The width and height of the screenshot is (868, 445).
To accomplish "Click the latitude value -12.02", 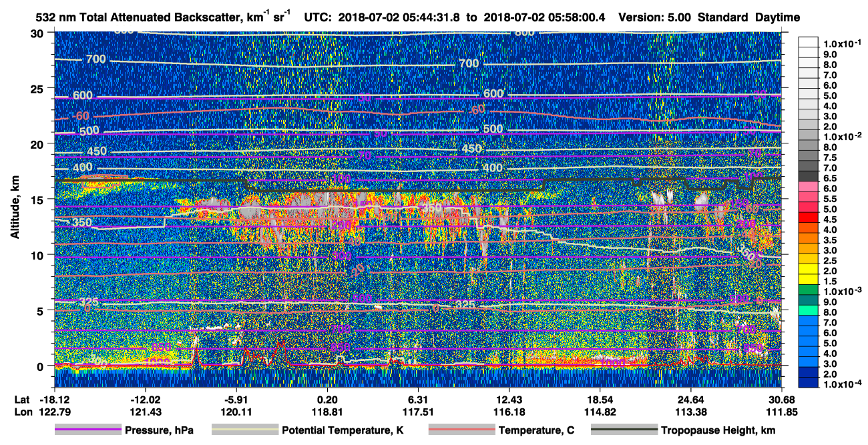I will pos(145,399).
